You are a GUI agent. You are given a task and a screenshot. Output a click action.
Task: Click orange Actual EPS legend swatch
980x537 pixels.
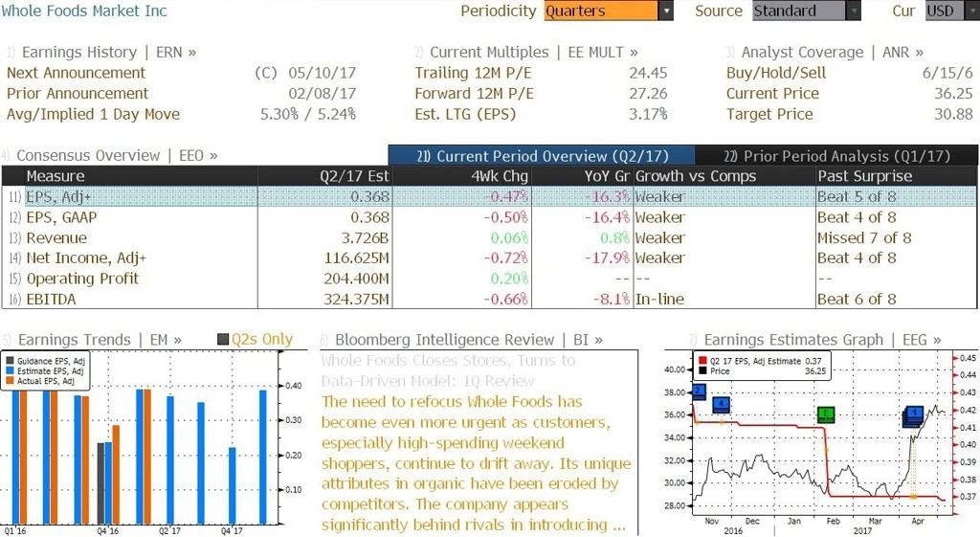point(10,381)
